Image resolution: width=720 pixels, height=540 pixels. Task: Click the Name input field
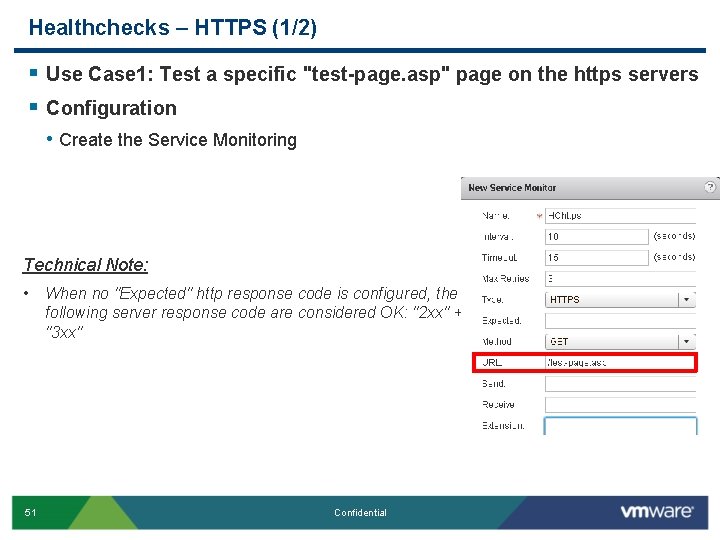click(620, 216)
